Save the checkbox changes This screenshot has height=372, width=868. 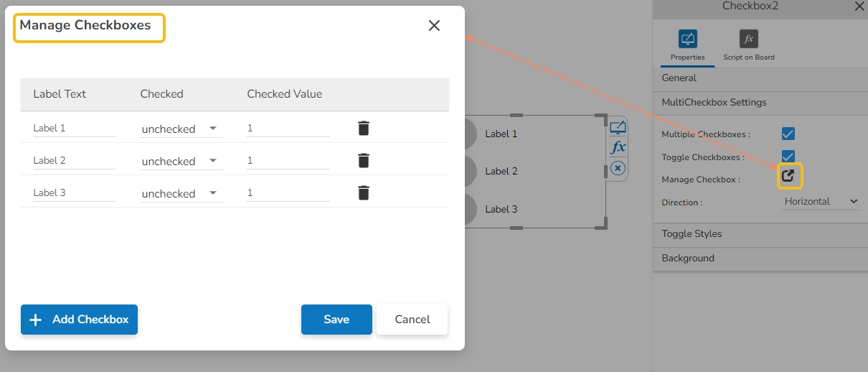[x=336, y=320]
